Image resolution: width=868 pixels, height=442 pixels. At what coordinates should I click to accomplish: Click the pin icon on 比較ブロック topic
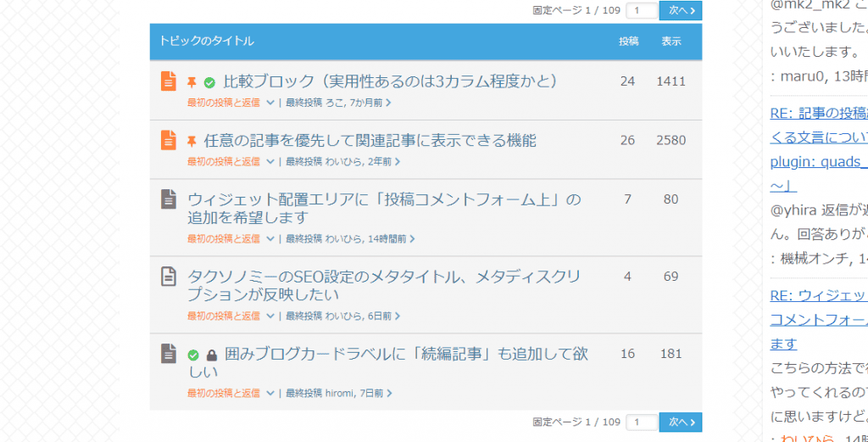pos(192,82)
